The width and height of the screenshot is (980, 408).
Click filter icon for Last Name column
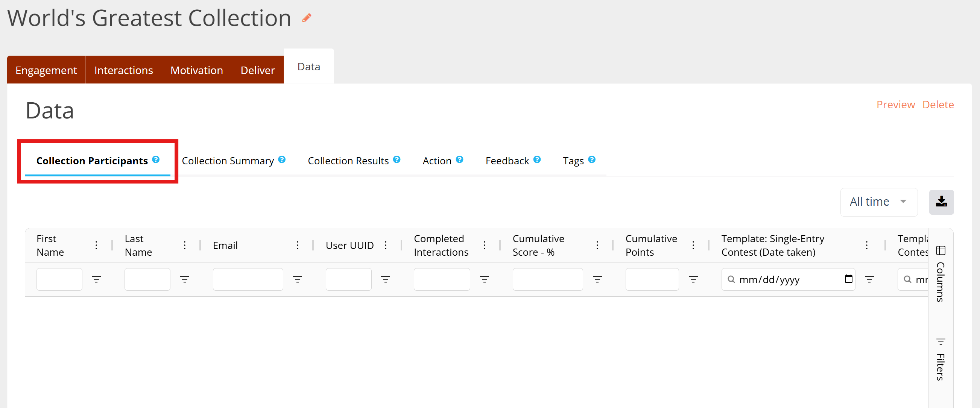184,279
